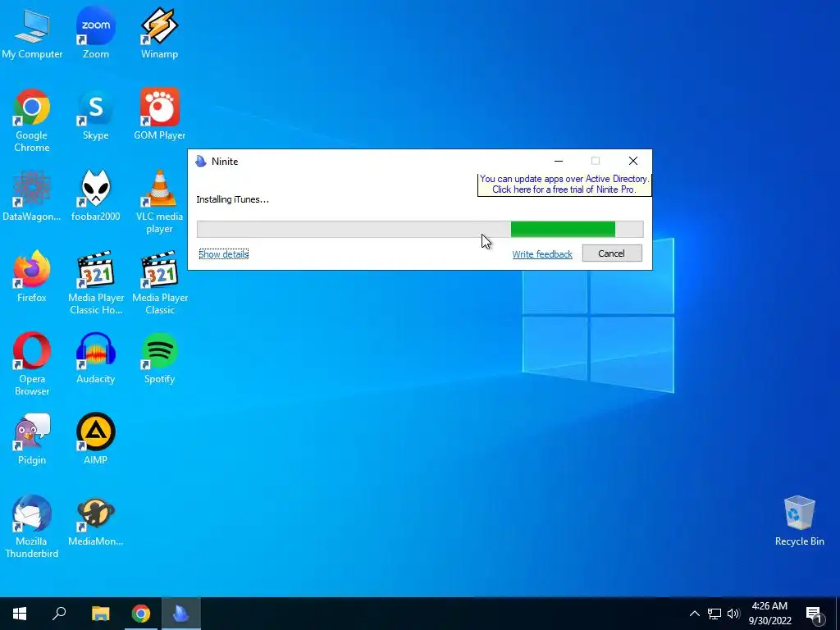Open the Windows Start menu
This screenshot has height=630, width=840.
point(20,614)
